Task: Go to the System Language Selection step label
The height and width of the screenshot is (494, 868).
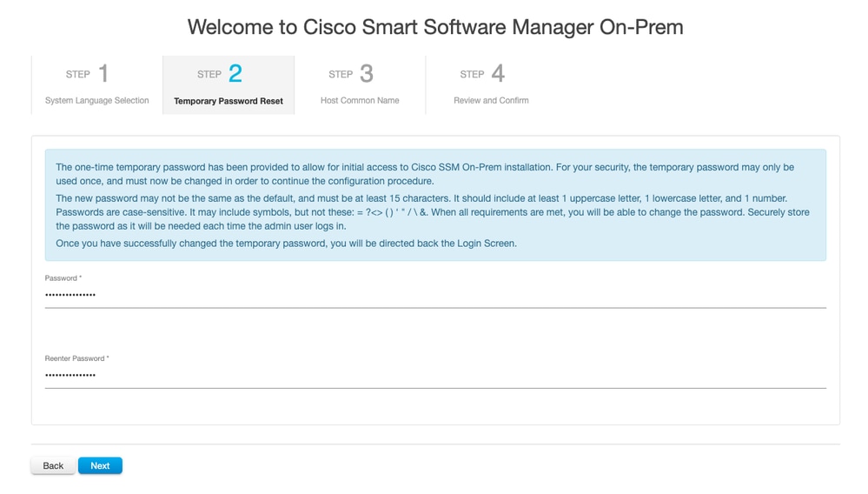Action: 96,101
